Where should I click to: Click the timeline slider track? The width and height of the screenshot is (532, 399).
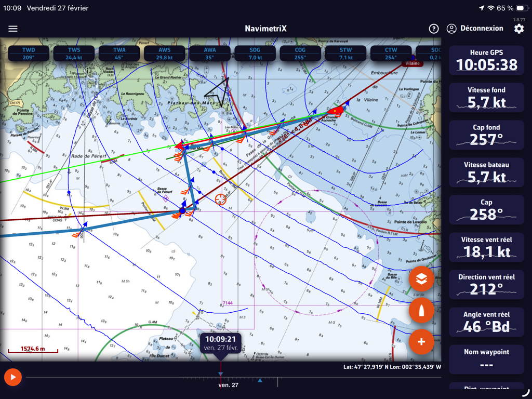click(x=130, y=377)
